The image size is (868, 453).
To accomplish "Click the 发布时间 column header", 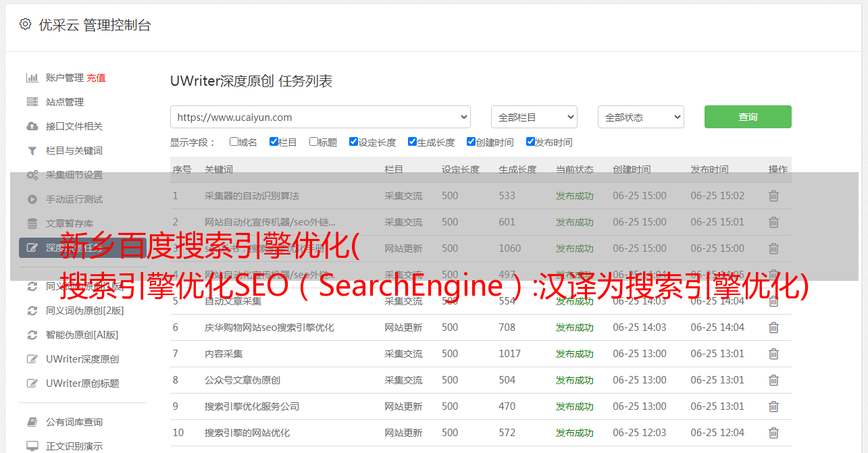I will point(709,169).
